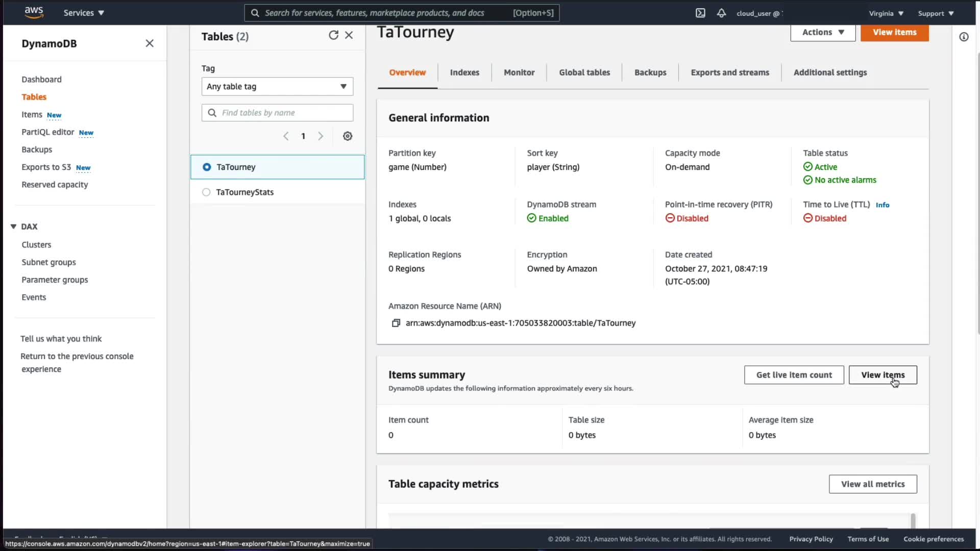Switch to the Indexes tab
980x551 pixels.
coord(464,72)
